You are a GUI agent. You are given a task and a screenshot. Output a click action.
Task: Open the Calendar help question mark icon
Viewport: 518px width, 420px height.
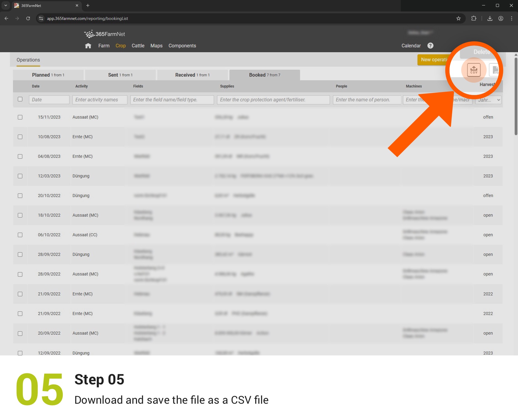[430, 46]
